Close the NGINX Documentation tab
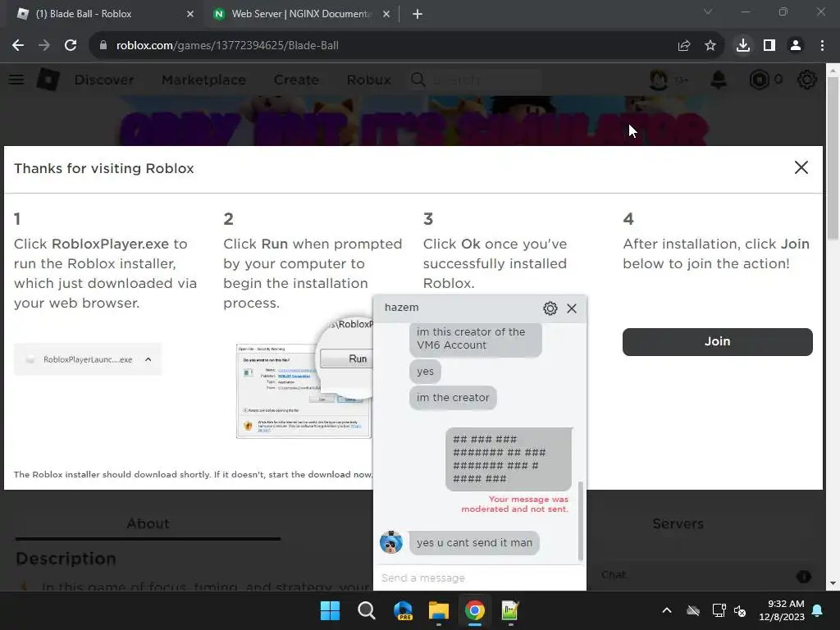Viewport: 840px width, 630px height. 386,14
